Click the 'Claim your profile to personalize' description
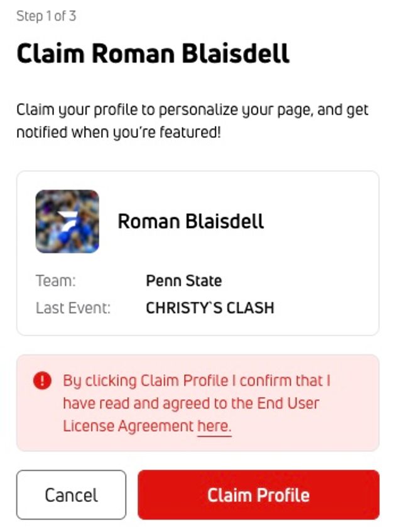Screen dimensions: 402x532 (192, 110)
